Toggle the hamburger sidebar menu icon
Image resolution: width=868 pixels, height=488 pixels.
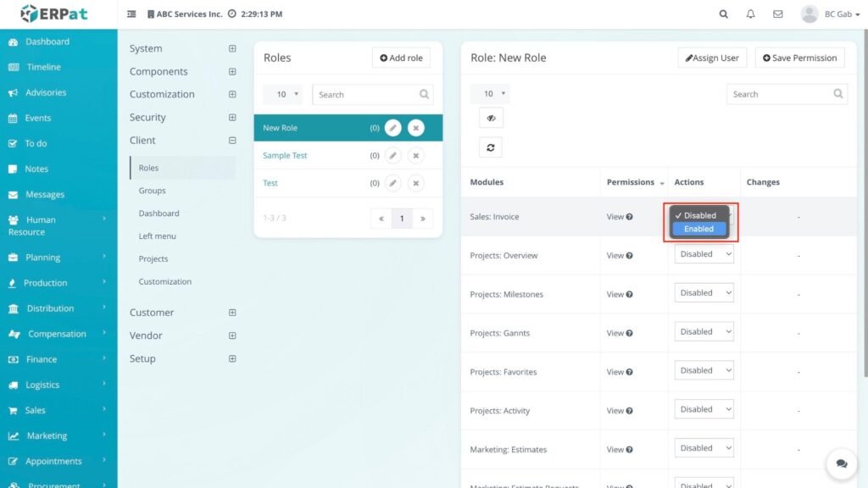(x=131, y=14)
